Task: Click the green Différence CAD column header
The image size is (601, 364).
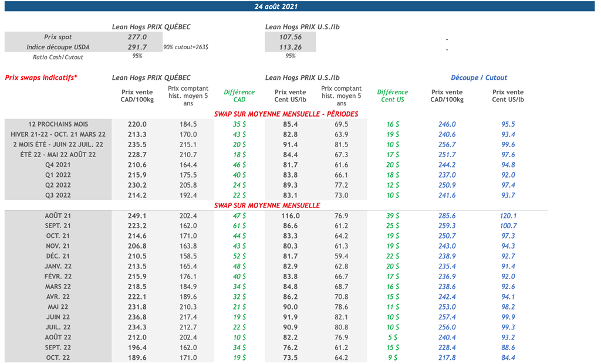Action: tap(239, 96)
